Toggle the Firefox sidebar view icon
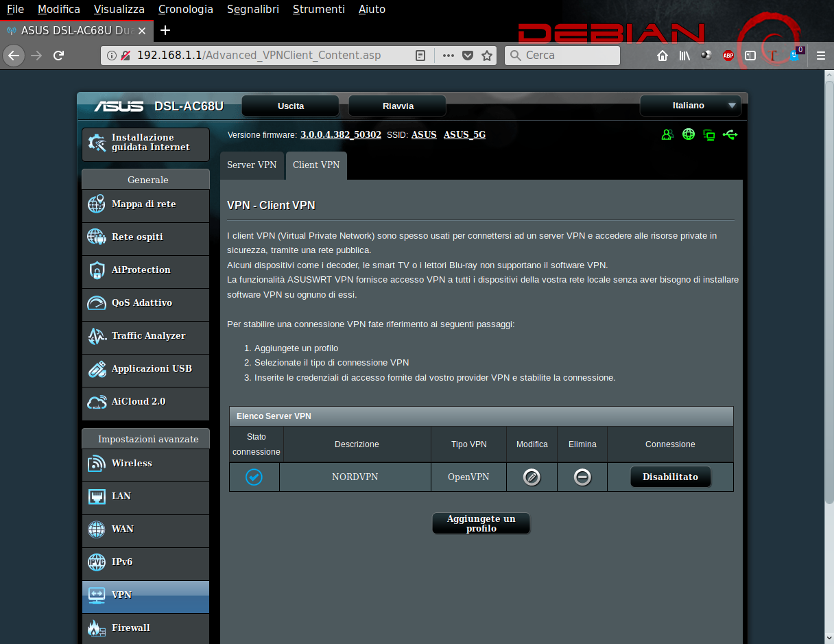834x644 pixels. click(750, 56)
